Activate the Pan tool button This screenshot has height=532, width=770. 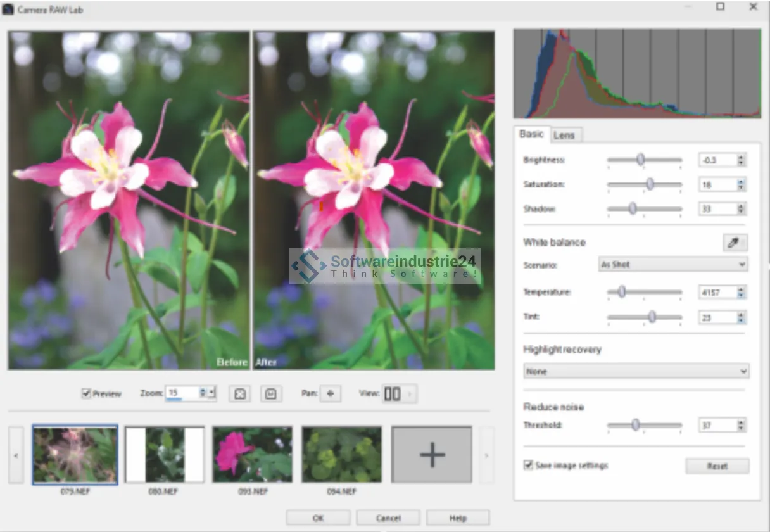click(x=329, y=394)
